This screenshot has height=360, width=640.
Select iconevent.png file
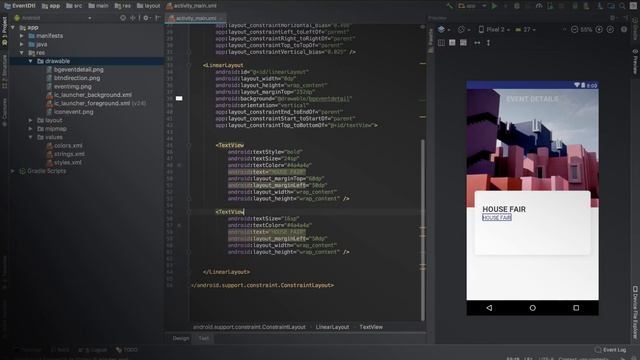(69, 112)
